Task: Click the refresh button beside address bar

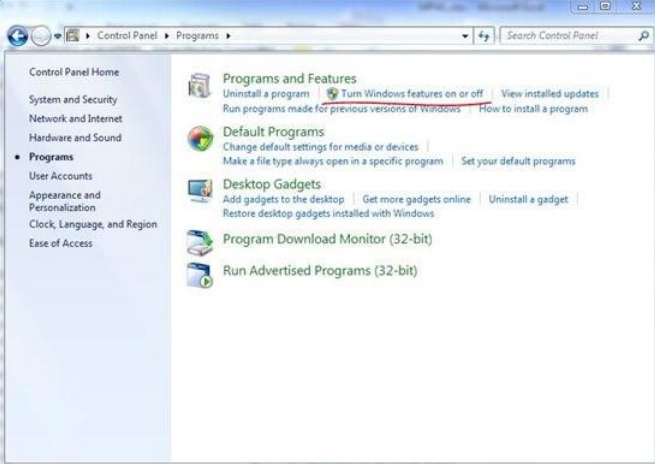Action: 484,36
